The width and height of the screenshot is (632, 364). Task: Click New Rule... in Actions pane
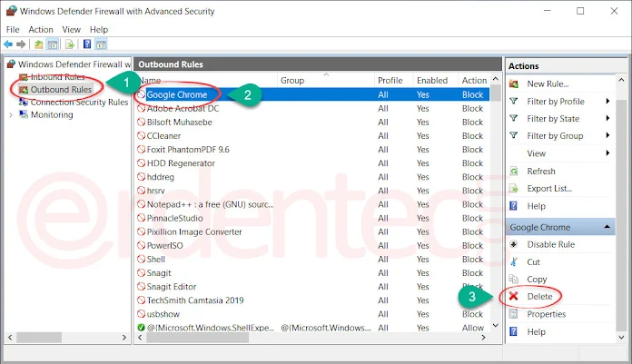[x=548, y=84]
